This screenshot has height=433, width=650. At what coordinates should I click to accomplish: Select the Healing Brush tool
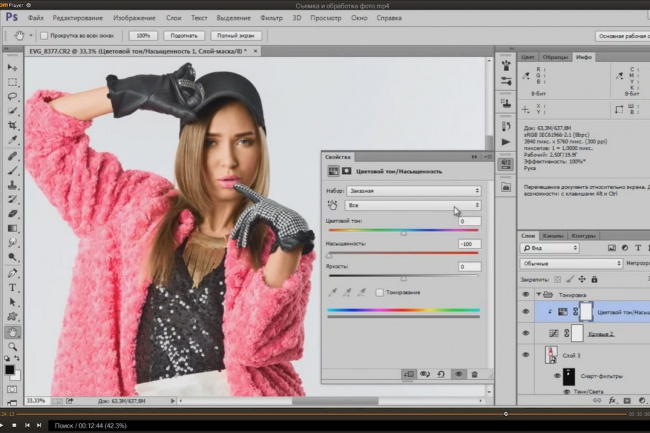click(x=12, y=156)
